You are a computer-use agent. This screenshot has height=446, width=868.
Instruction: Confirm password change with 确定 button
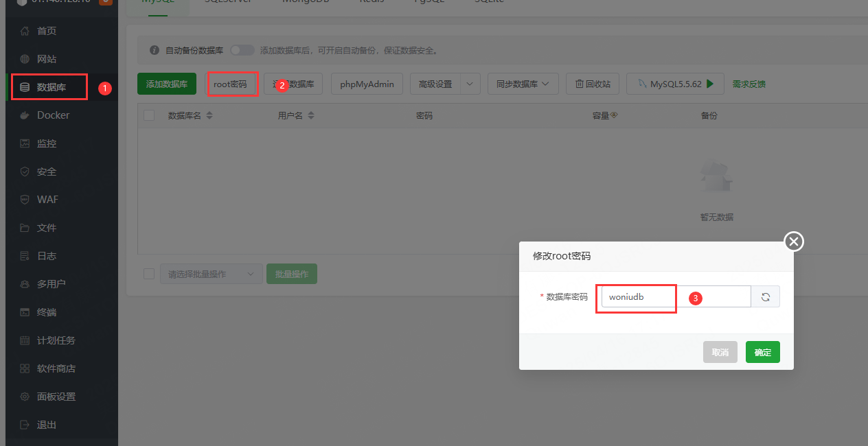click(x=762, y=351)
